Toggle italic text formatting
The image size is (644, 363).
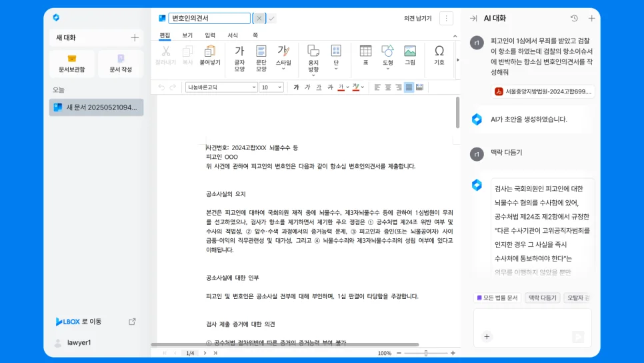pos(307,87)
